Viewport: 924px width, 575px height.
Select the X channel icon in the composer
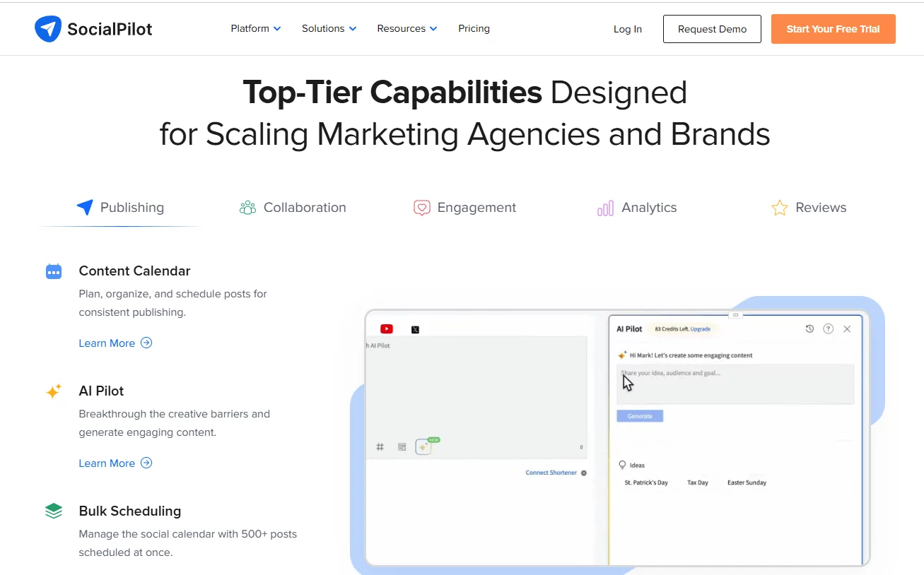click(416, 328)
